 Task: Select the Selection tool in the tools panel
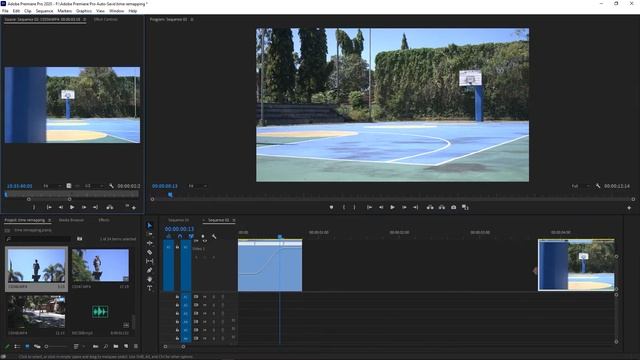pos(149,225)
